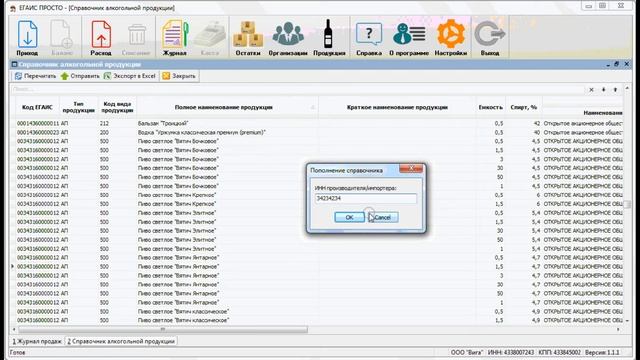This screenshot has height=360, width=640.
Task: Click the disabled Списание trash icon
Action: click(x=136, y=38)
